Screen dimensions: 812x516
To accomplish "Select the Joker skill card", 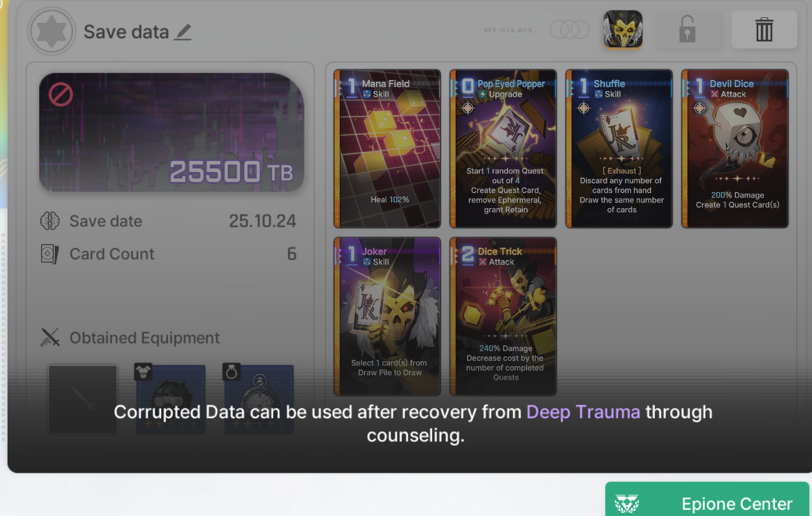I will (388, 317).
